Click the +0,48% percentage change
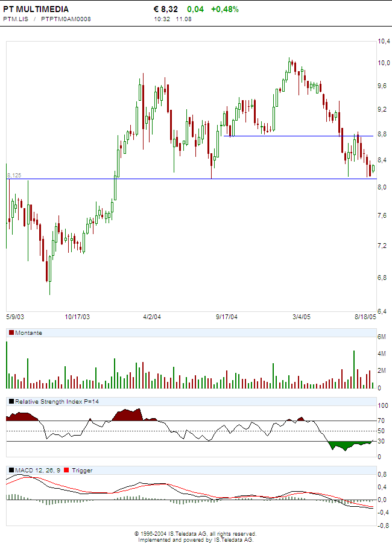Screen dimensions: 392x543 click(x=225, y=9)
